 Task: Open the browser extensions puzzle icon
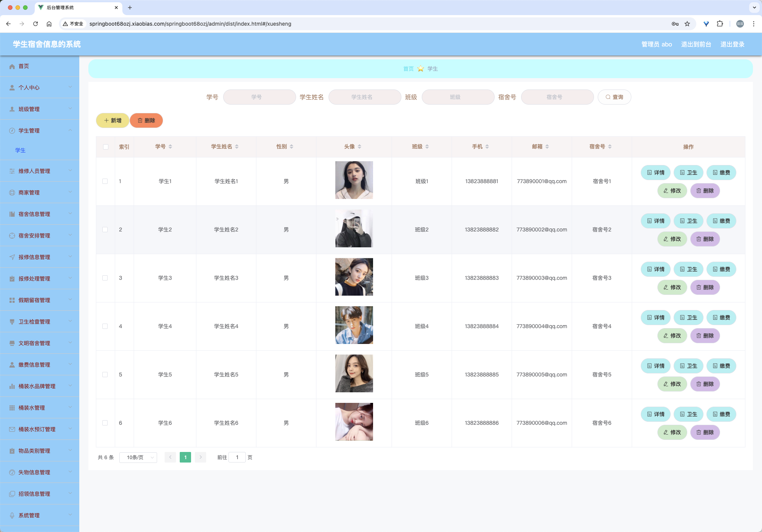coord(720,24)
